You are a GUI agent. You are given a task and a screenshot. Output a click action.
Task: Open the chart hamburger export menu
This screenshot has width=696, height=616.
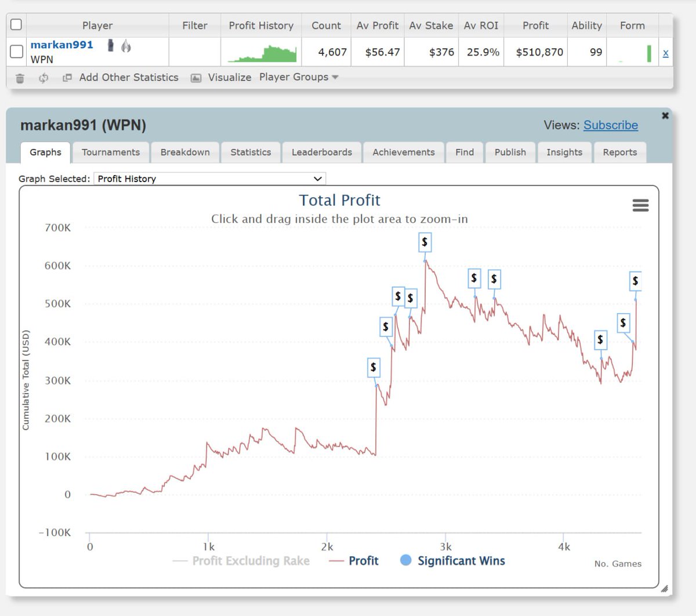pos(640,205)
